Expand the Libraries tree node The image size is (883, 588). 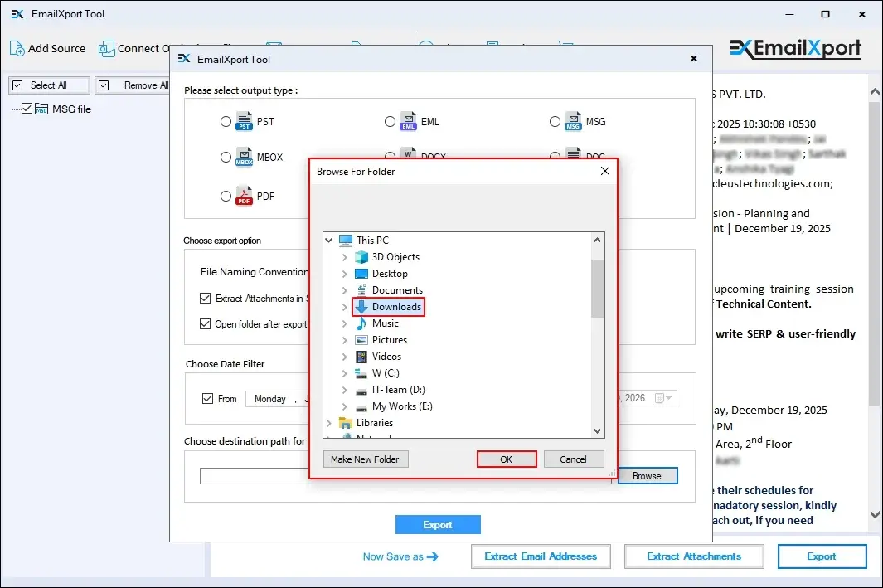tap(329, 423)
